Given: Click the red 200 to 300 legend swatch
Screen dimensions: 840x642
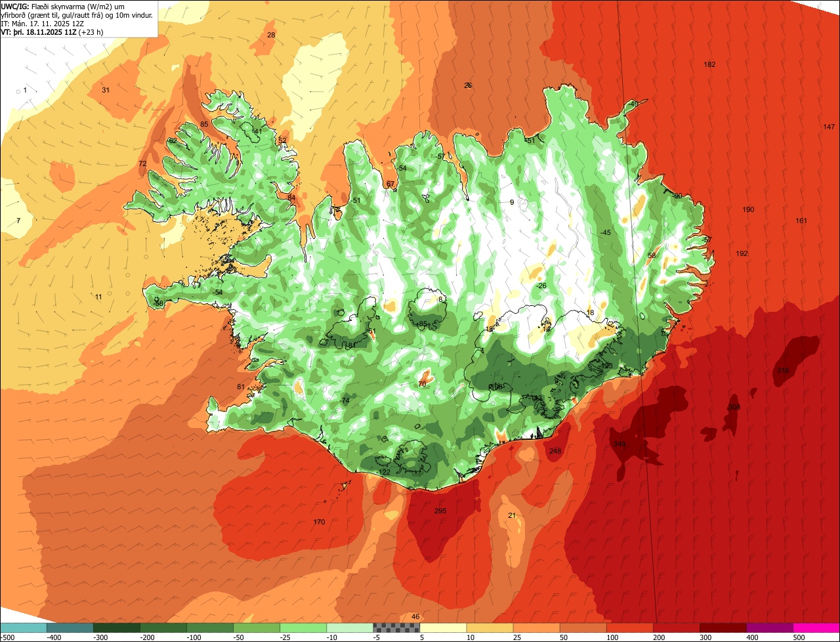Looking at the screenshot, I should pyautogui.click(x=676, y=628).
